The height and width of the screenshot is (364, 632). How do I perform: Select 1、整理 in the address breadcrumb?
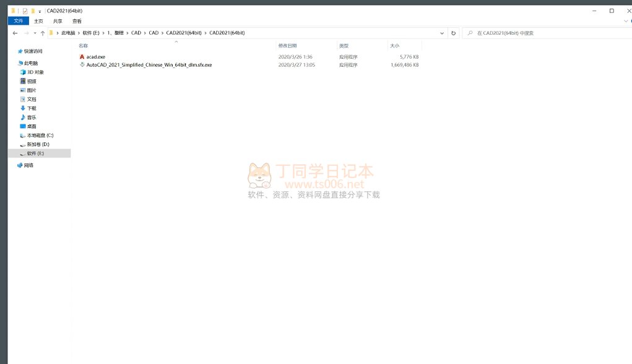click(115, 33)
